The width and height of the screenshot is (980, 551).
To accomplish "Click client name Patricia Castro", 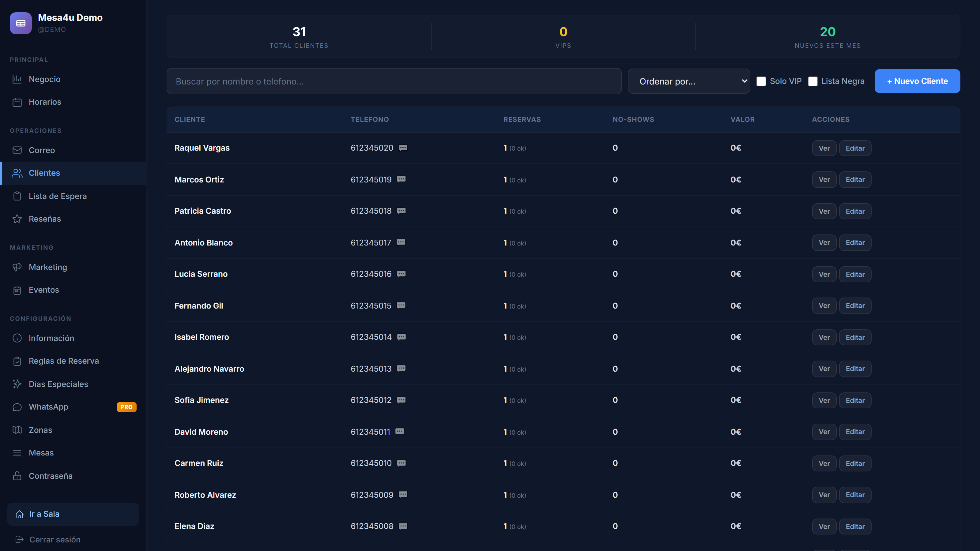I will coord(203,211).
